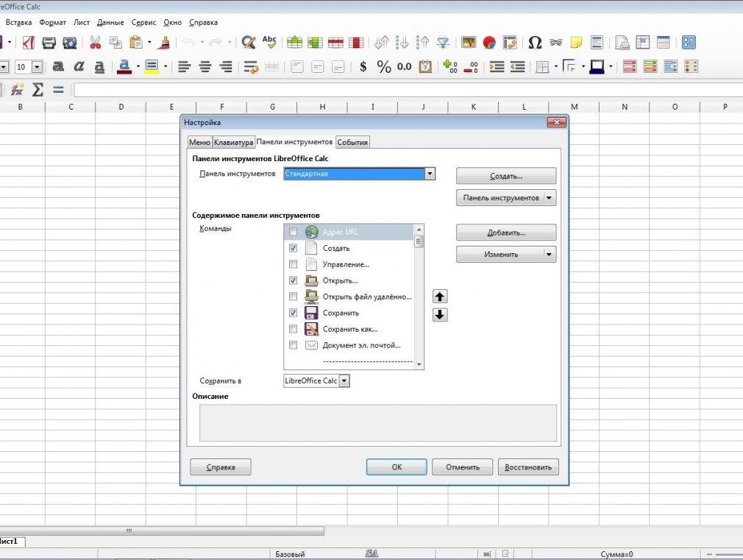Open the Стандартная toolbar selection dropdown
This screenshot has width=743, height=560.
pos(430,174)
